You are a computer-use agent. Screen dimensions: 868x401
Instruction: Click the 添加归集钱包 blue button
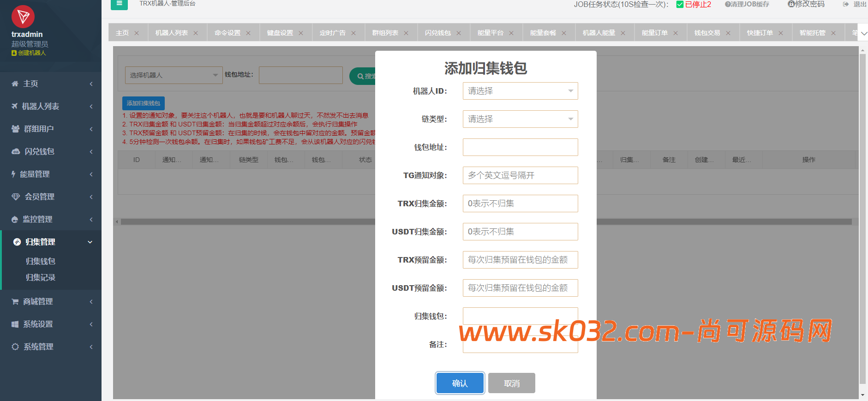tap(144, 103)
